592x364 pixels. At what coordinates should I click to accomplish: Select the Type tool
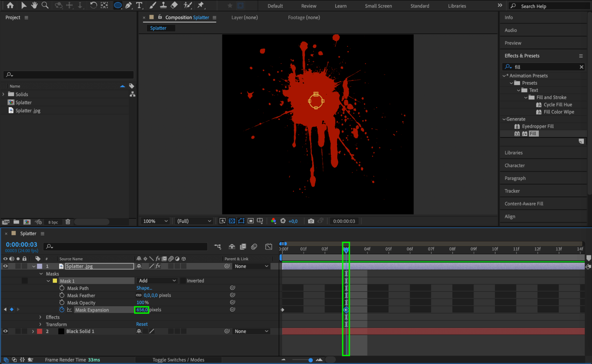[139, 5]
